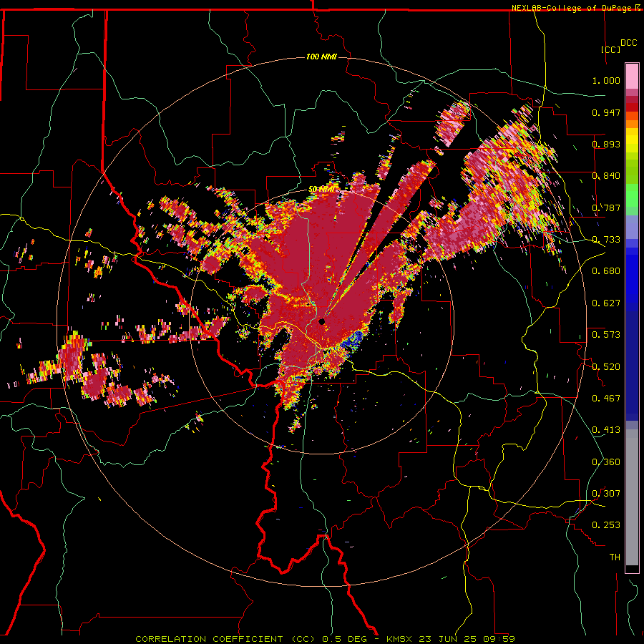The height and width of the screenshot is (644, 644).
Task: Select the 0.520 scale value
Action: [606, 367]
